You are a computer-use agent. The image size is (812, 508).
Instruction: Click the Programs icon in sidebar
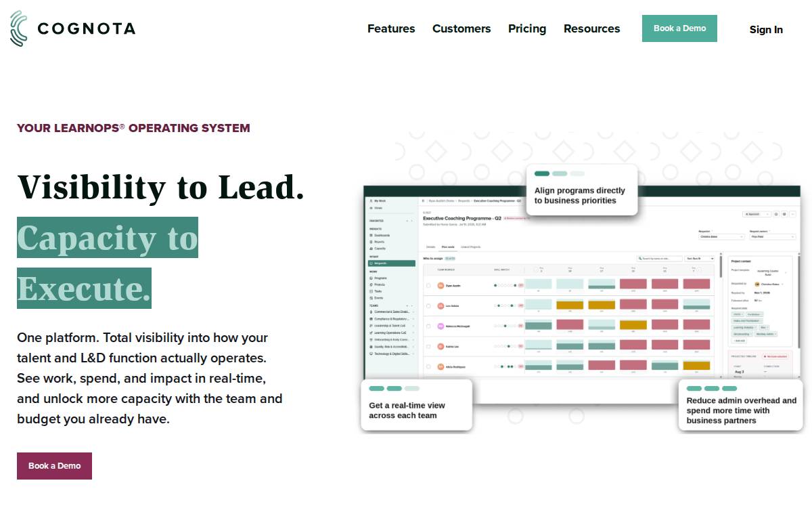tap(371, 278)
